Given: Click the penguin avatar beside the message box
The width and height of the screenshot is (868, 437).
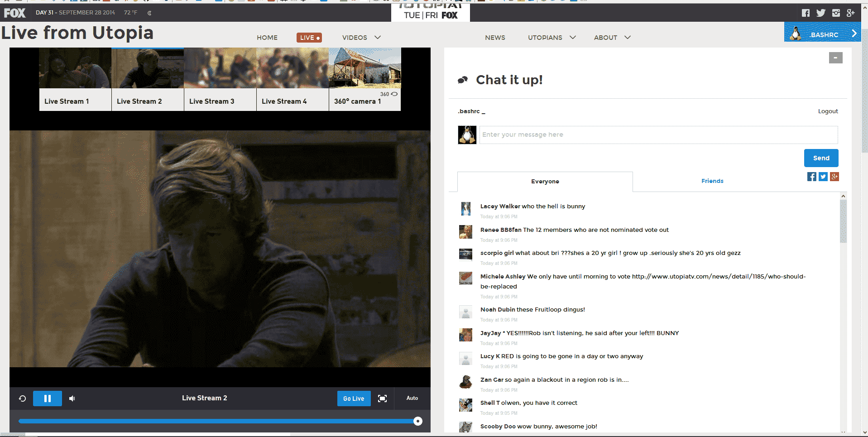Looking at the screenshot, I should point(467,135).
